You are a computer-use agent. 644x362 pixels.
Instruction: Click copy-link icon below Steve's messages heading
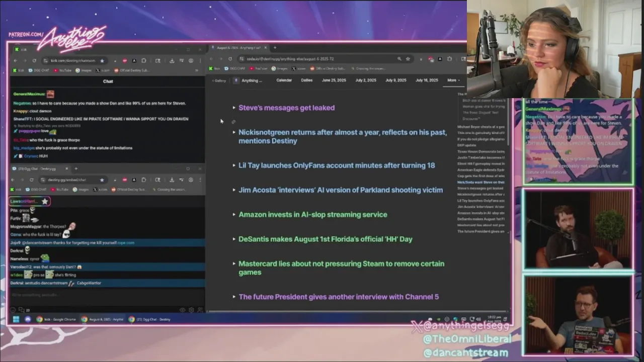coord(233,122)
